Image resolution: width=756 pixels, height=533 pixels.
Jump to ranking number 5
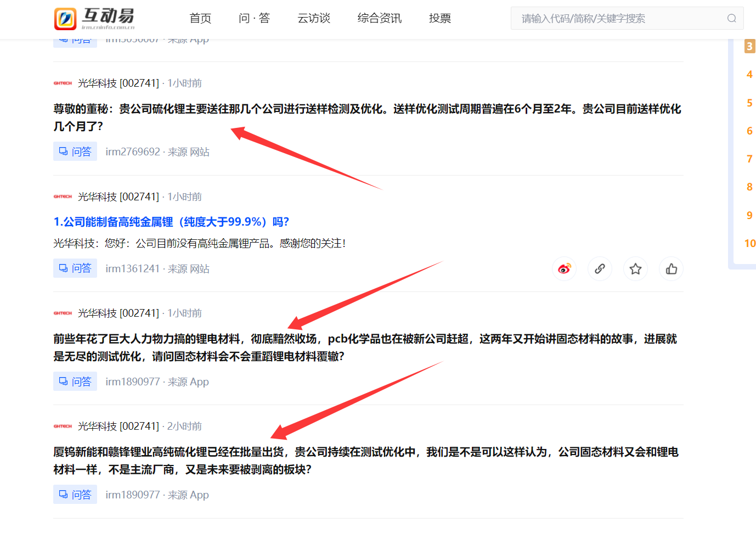[x=749, y=103]
